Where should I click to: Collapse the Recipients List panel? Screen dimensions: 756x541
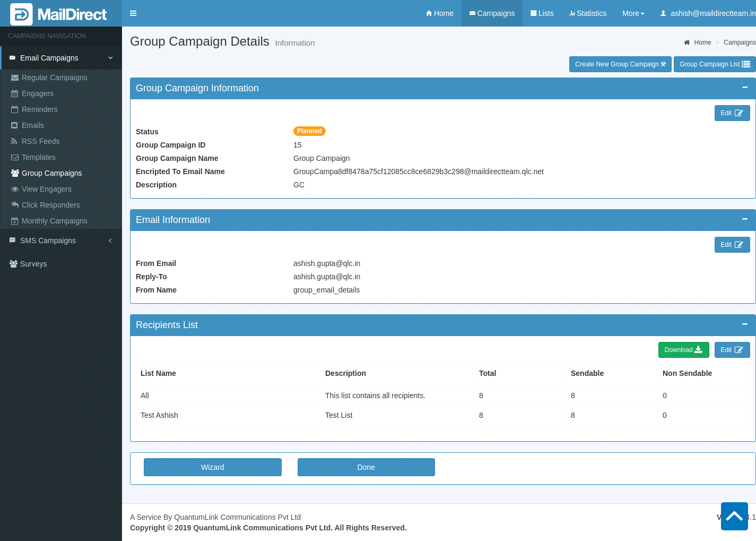744,324
